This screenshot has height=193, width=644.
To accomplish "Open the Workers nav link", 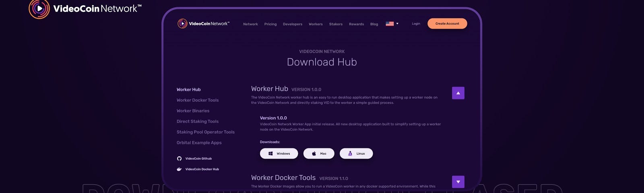I will [x=316, y=24].
